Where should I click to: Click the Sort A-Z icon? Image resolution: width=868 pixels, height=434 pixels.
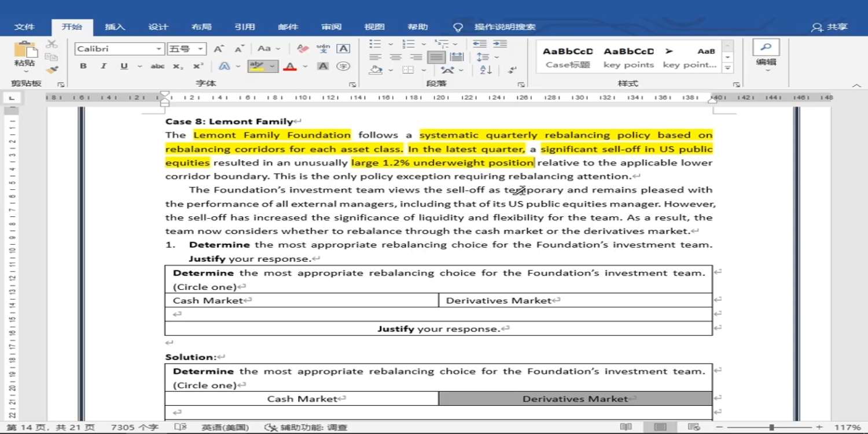[x=486, y=70]
